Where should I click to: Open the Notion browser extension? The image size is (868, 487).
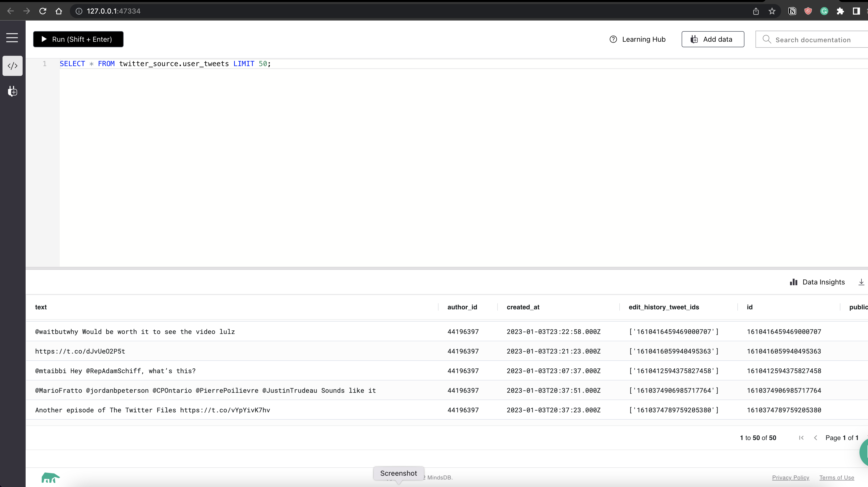click(x=792, y=11)
